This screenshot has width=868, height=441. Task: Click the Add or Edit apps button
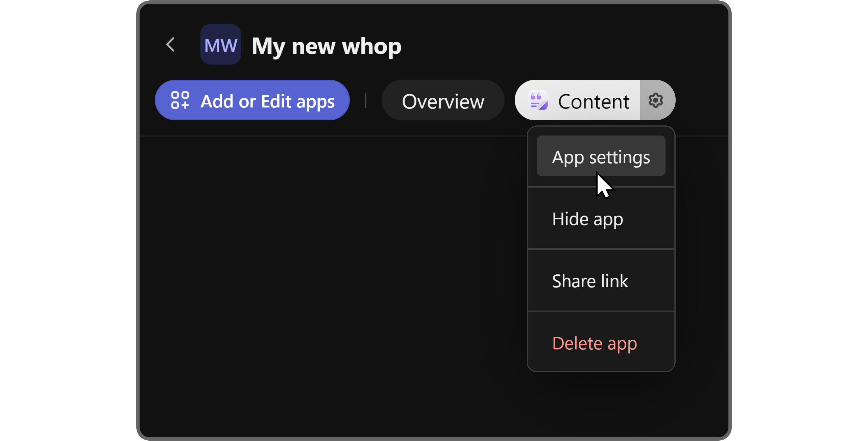(x=252, y=100)
